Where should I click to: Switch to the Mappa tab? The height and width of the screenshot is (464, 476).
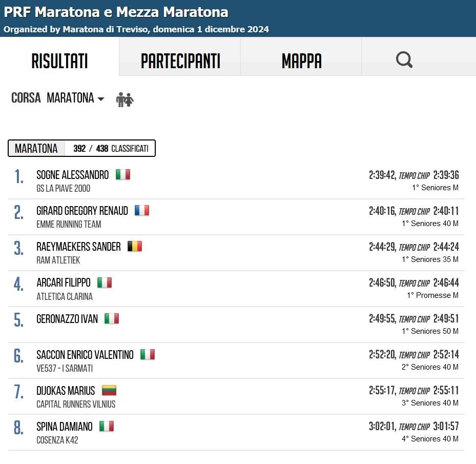(x=301, y=61)
